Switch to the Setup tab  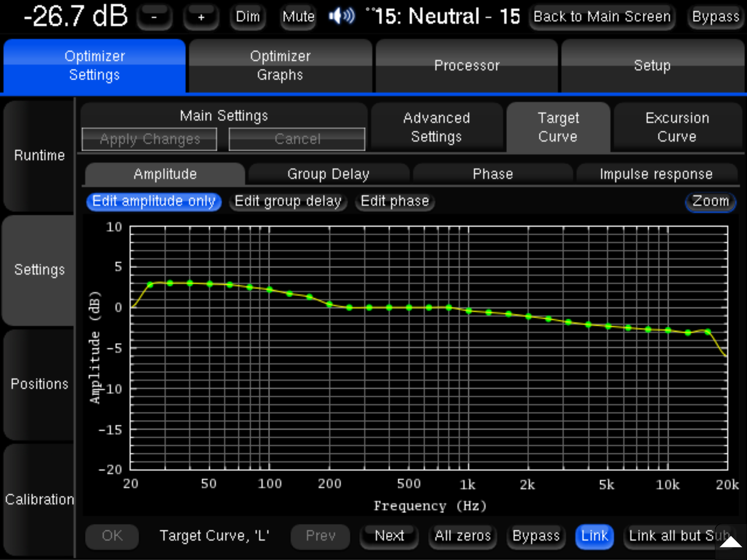(652, 66)
